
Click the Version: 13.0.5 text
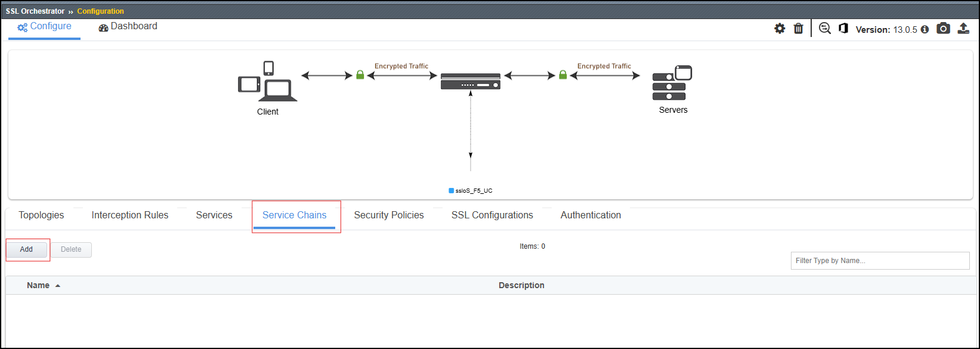click(886, 30)
